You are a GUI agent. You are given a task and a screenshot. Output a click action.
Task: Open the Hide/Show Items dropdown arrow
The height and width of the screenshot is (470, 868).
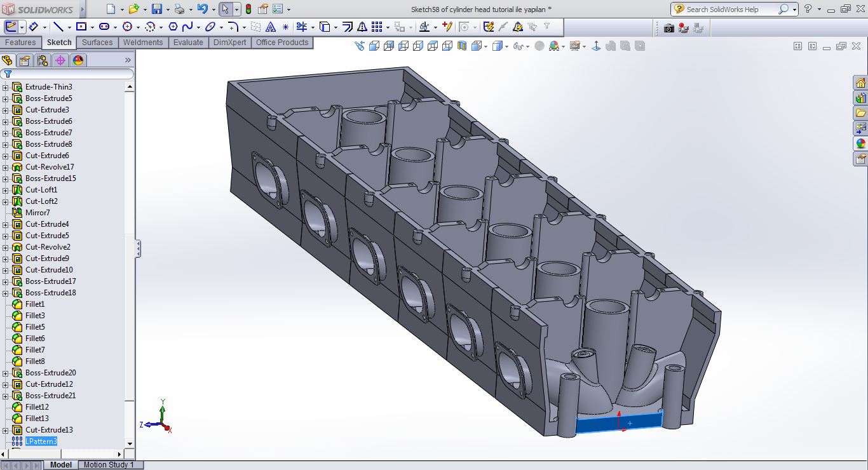(527, 46)
